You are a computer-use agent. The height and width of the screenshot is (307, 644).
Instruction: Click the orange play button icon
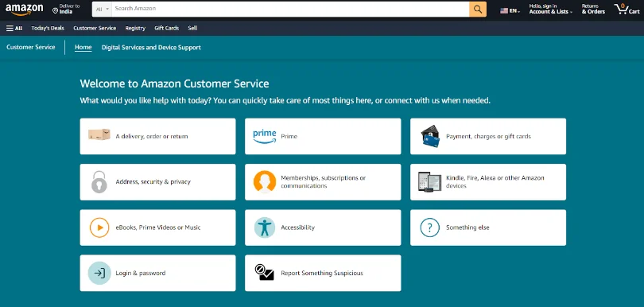(x=99, y=227)
